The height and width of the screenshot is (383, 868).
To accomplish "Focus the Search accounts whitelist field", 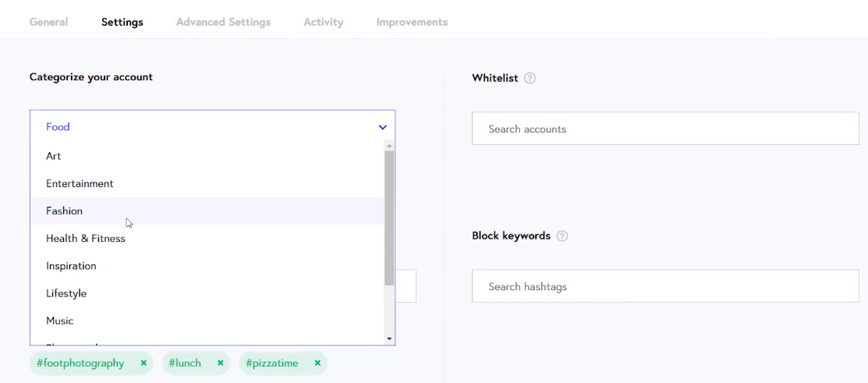I will [x=664, y=129].
